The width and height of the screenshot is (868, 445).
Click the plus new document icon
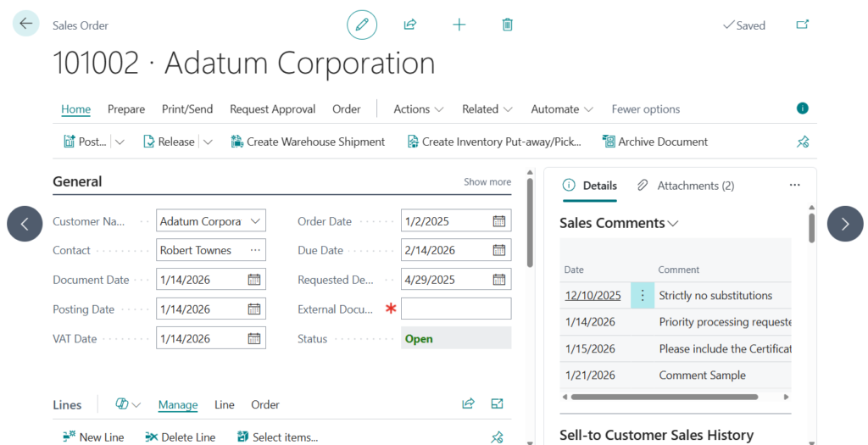pyautogui.click(x=459, y=25)
